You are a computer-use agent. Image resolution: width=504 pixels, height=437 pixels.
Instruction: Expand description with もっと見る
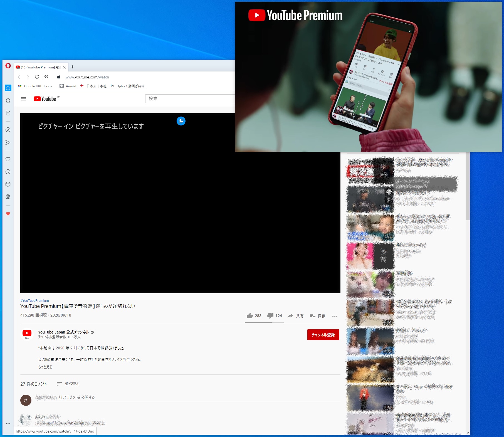[x=45, y=367]
